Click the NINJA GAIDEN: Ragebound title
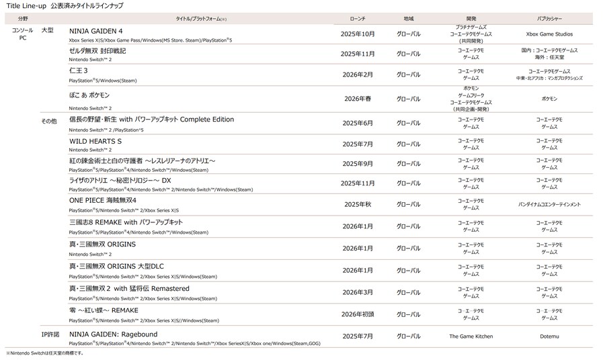 coord(113,334)
